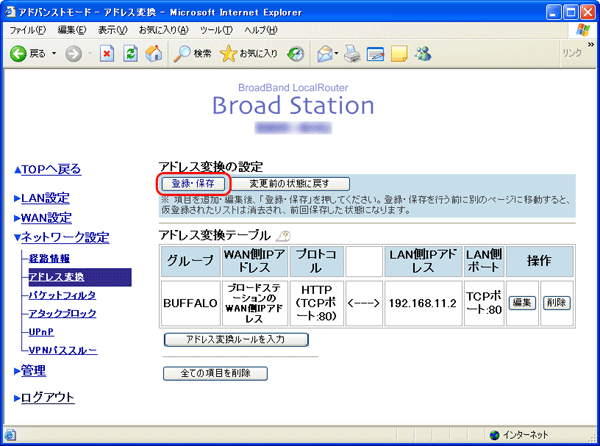
Task: Click the BUFFALO group cell
Action: [x=190, y=303]
